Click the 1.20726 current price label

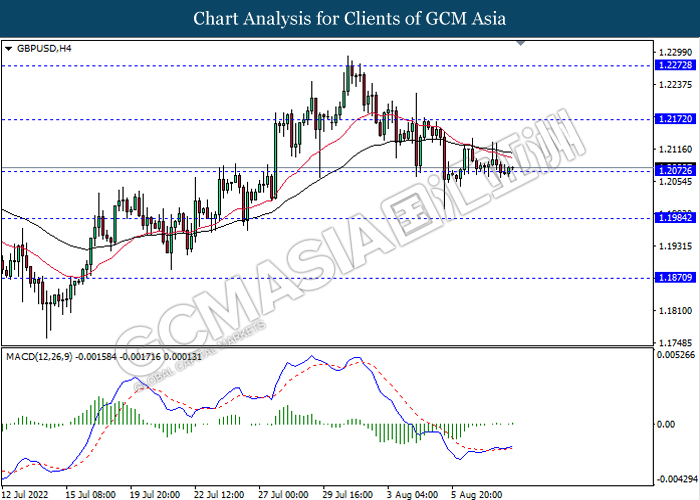[x=675, y=171]
